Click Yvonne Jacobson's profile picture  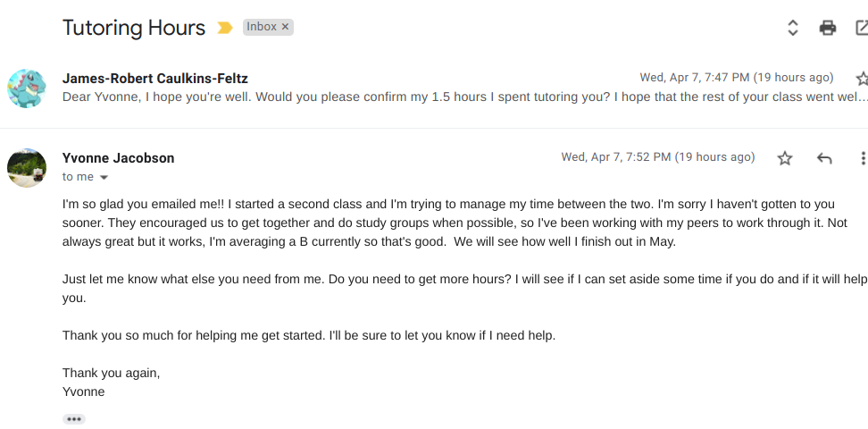(27, 167)
